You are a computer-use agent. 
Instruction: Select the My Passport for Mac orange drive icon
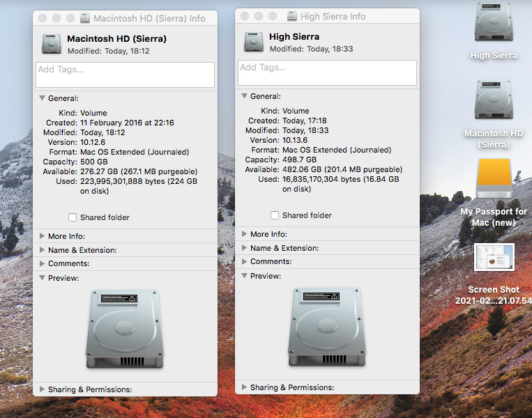(x=494, y=178)
